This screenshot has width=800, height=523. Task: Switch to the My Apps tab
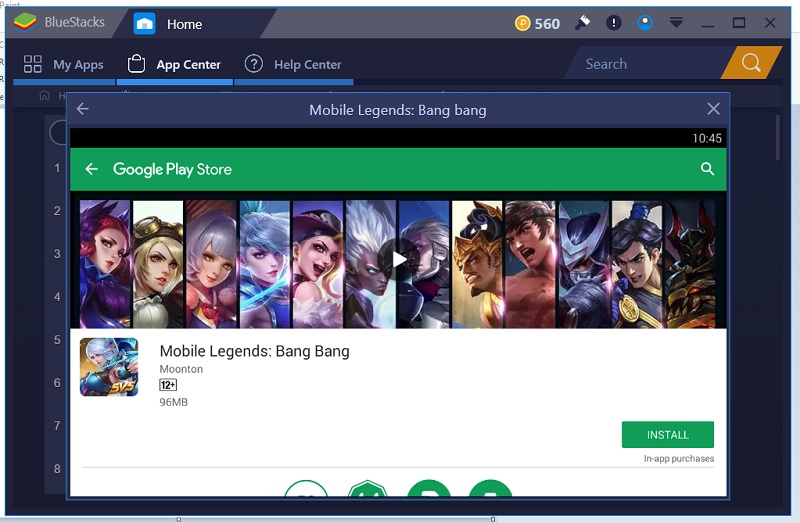pos(64,64)
